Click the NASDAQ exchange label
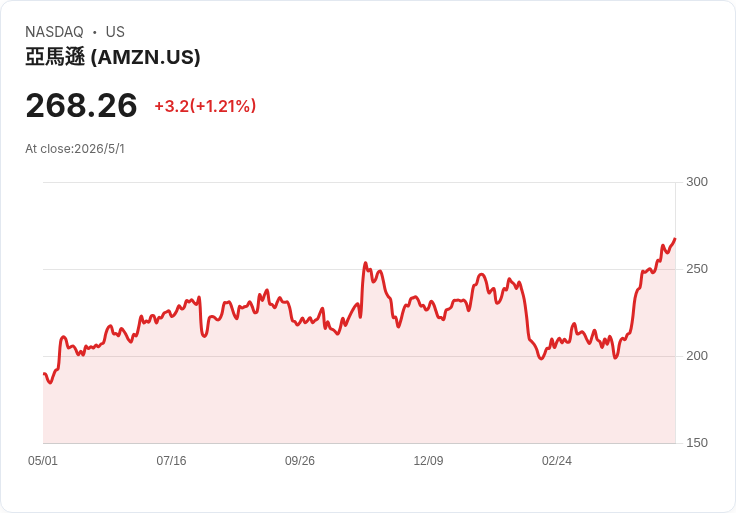The width and height of the screenshot is (736, 513). [x=54, y=32]
